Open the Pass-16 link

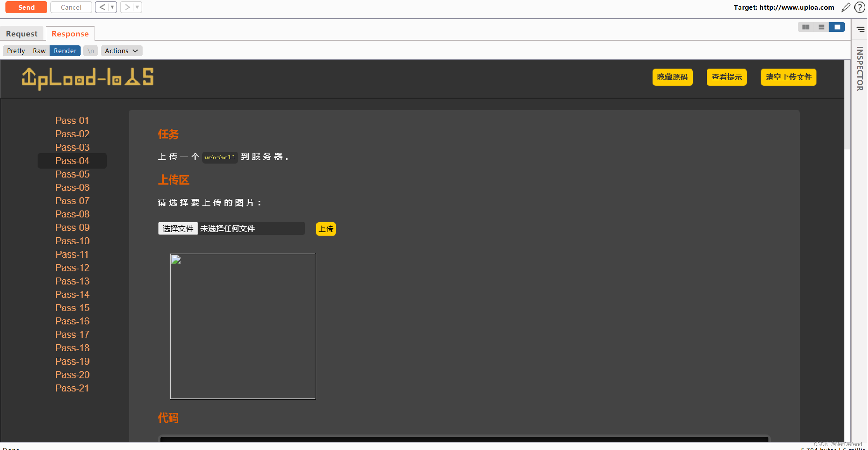(72, 321)
